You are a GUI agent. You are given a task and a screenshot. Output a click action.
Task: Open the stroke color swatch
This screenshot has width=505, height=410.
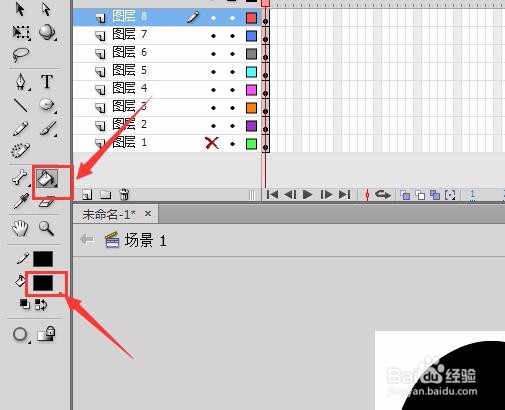click(x=43, y=259)
